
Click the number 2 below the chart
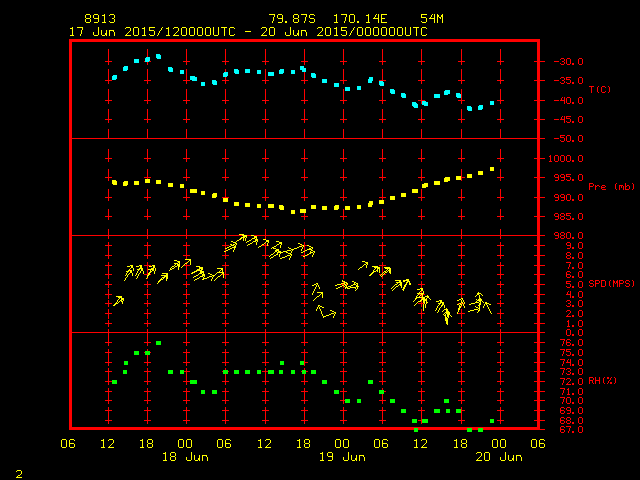pos(19,474)
